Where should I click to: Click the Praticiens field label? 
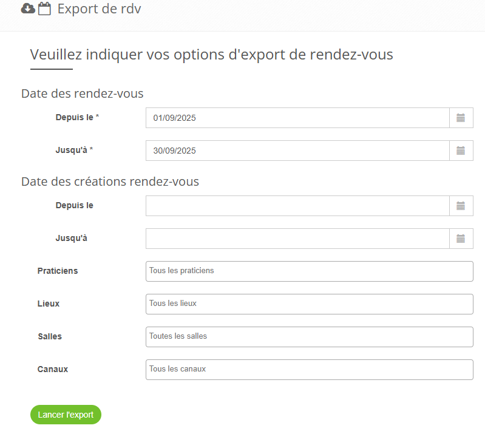point(58,271)
